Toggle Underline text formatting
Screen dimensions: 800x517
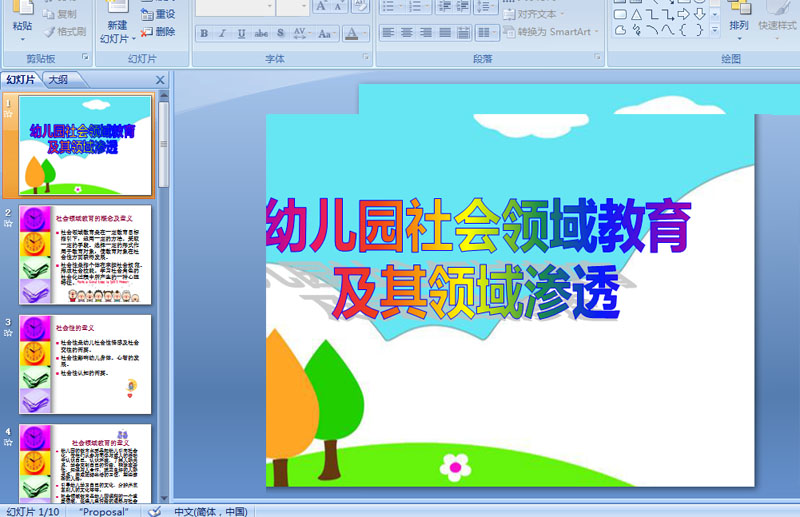(x=242, y=33)
